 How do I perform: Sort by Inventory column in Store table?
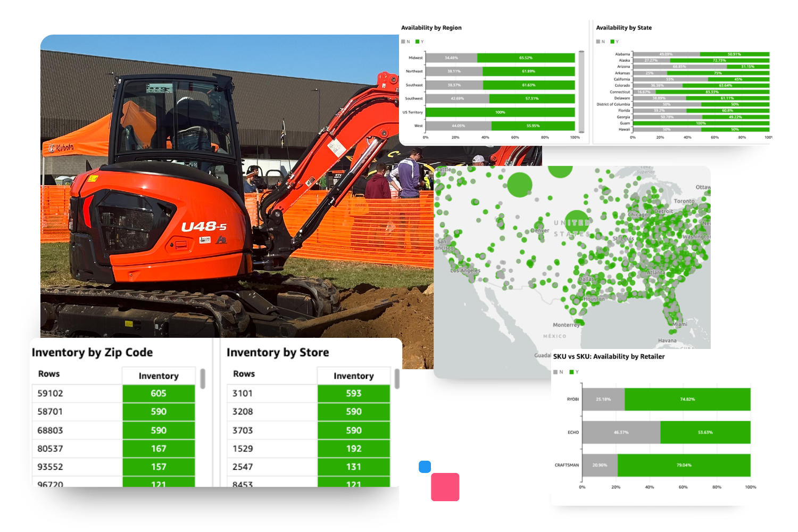(x=353, y=376)
